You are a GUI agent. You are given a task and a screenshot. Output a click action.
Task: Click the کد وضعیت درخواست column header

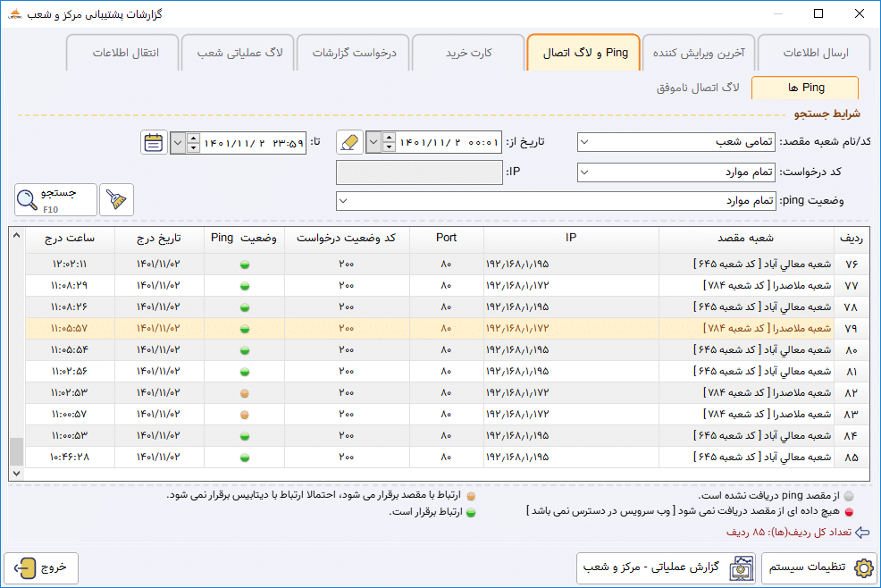coord(347,239)
